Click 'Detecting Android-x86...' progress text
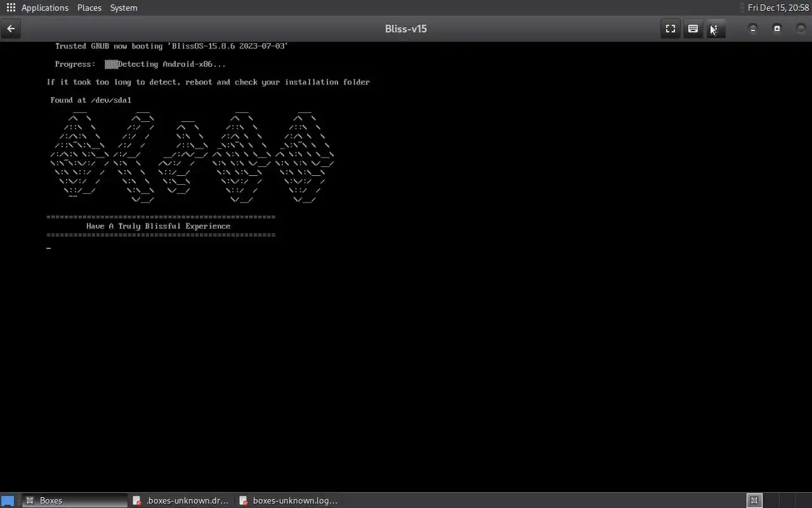Screen dimensions: 812x508 (x=171, y=64)
